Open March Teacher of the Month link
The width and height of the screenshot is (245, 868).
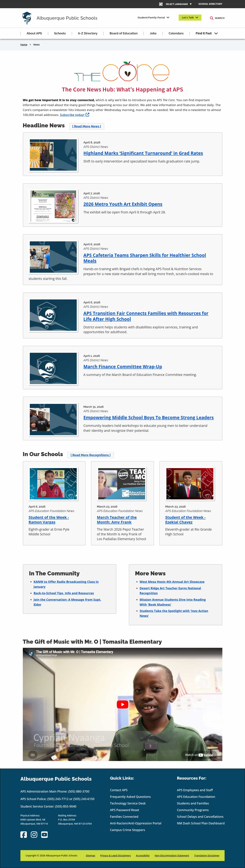(x=117, y=520)
